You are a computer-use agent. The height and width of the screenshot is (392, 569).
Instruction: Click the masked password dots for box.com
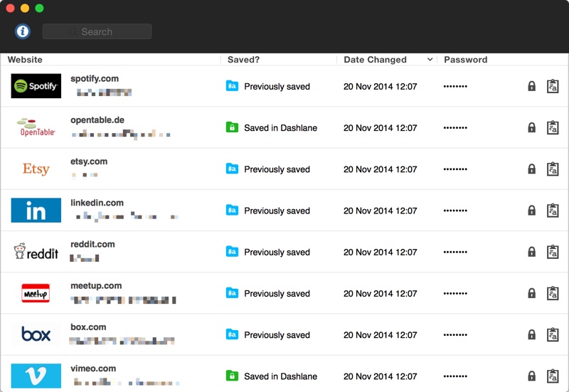coord(455,334)
